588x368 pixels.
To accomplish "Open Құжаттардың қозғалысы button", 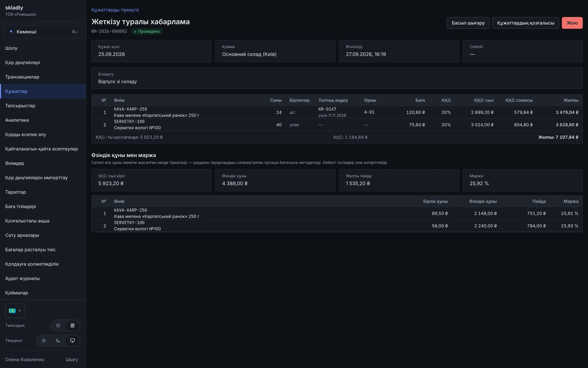I will pos(526,23).
